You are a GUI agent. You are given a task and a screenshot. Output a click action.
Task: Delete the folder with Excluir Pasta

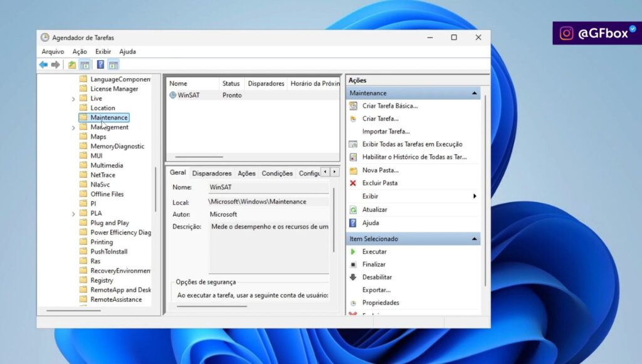click(380, 183)
